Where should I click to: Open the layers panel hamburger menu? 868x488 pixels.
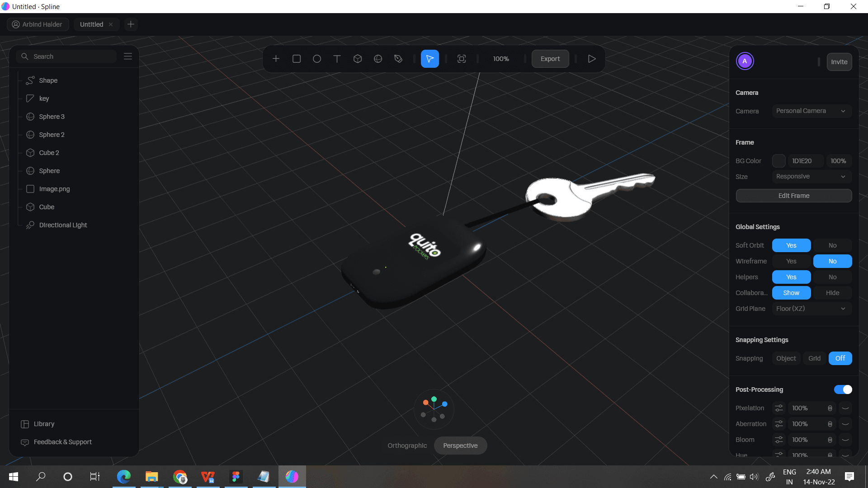pyautogui.click(x=128, y=56)
